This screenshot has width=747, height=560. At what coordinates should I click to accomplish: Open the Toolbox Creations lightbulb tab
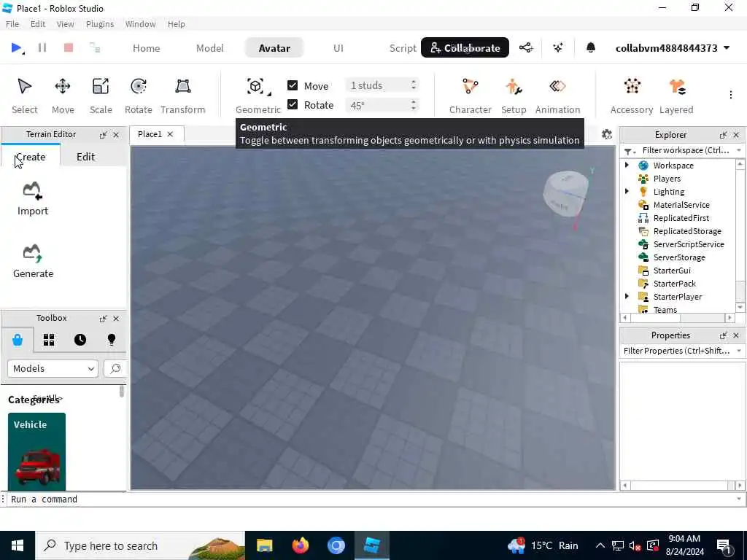[x=112, y=340]
